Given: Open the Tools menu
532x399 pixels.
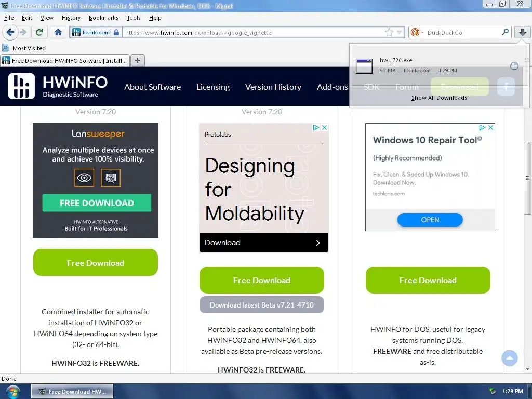Looking at the screenshot, I should 134,18.
